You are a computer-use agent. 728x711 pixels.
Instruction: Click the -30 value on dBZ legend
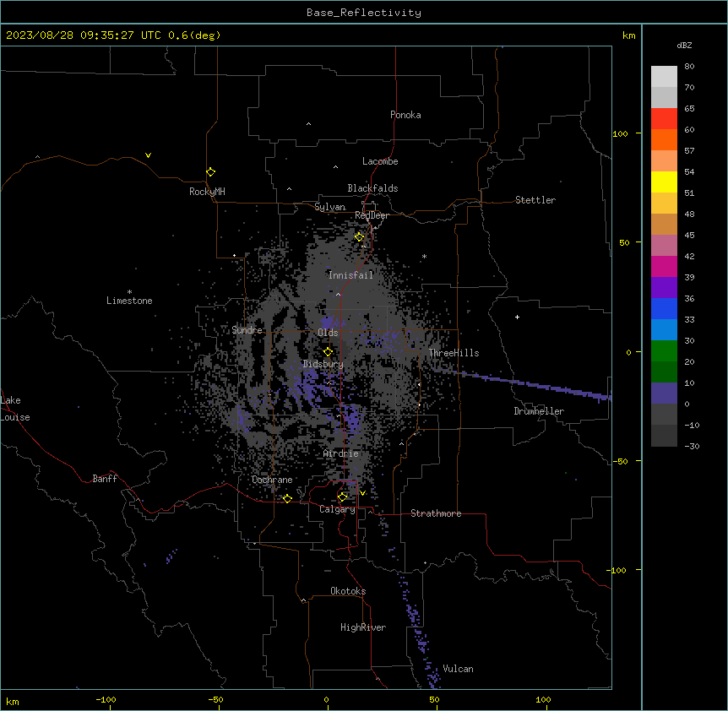692,446
